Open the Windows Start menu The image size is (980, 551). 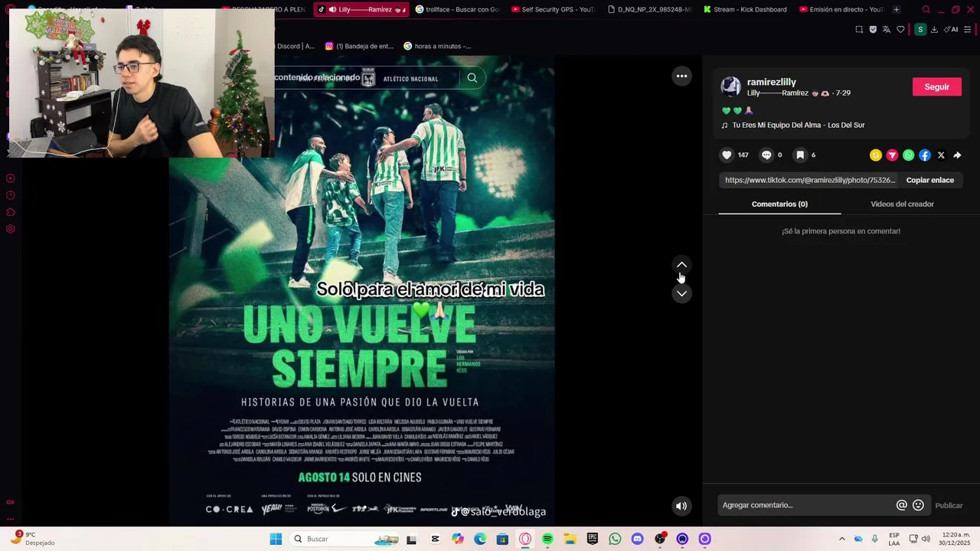(276, 539)
